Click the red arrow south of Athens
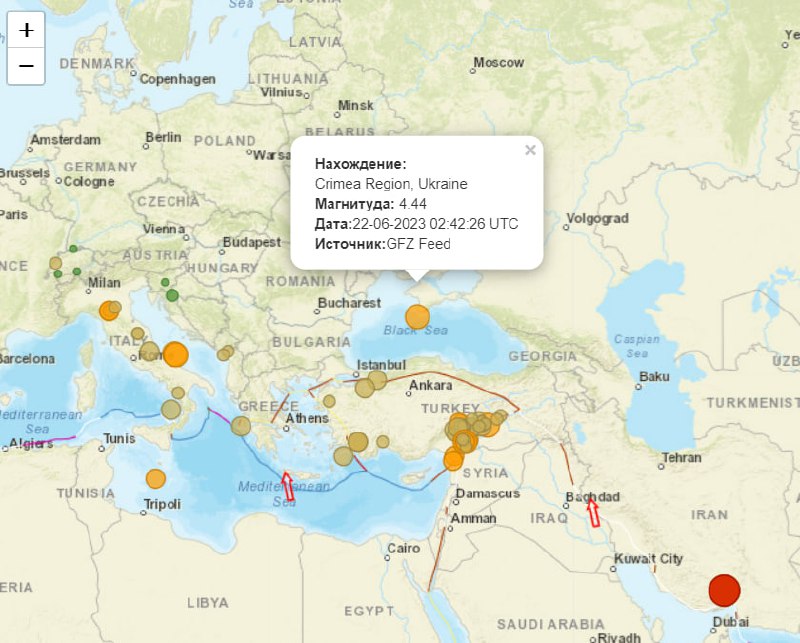 (x=288, y=485)
